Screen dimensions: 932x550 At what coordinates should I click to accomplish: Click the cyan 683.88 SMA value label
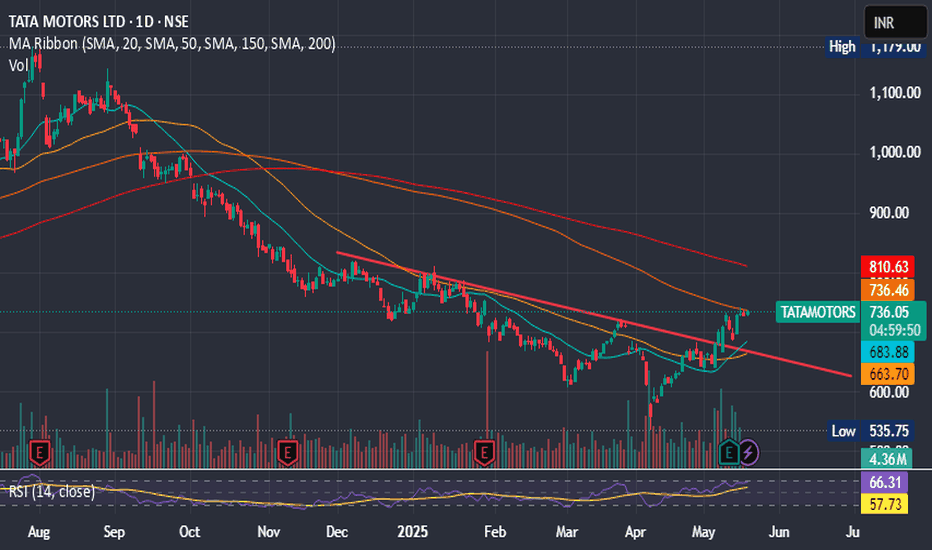(x=888, y=352)
